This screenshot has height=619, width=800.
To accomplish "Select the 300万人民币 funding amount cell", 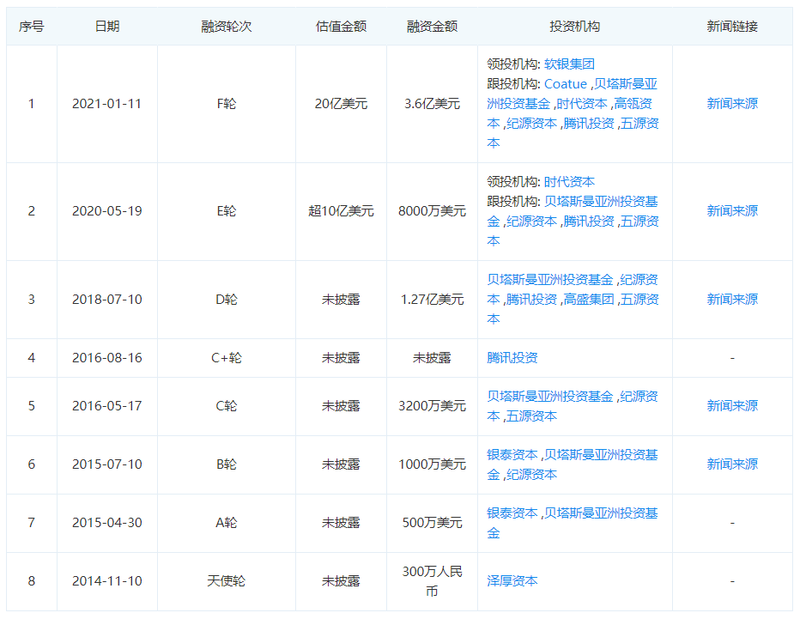I will 432,581.
